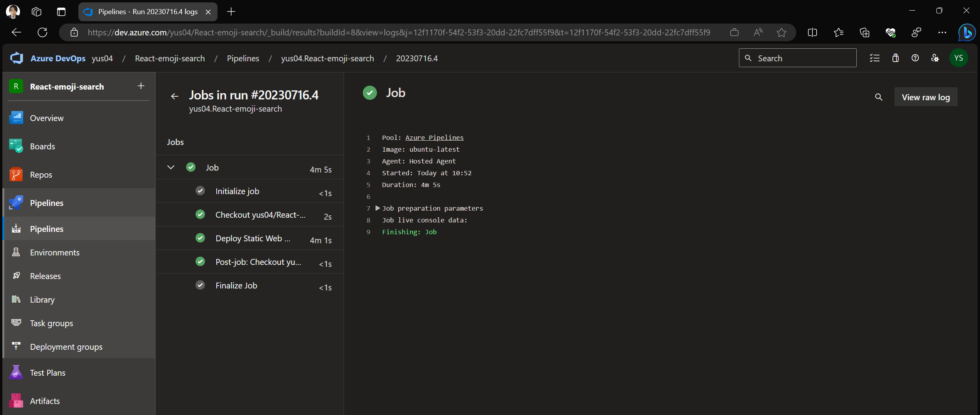Select the Initialize job step
This screenshot has height=415, width=980.
click(x=250, y=191)
